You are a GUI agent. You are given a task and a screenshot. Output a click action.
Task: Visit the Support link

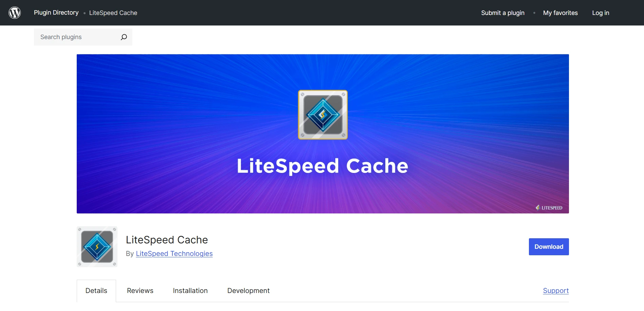(556, 291)
